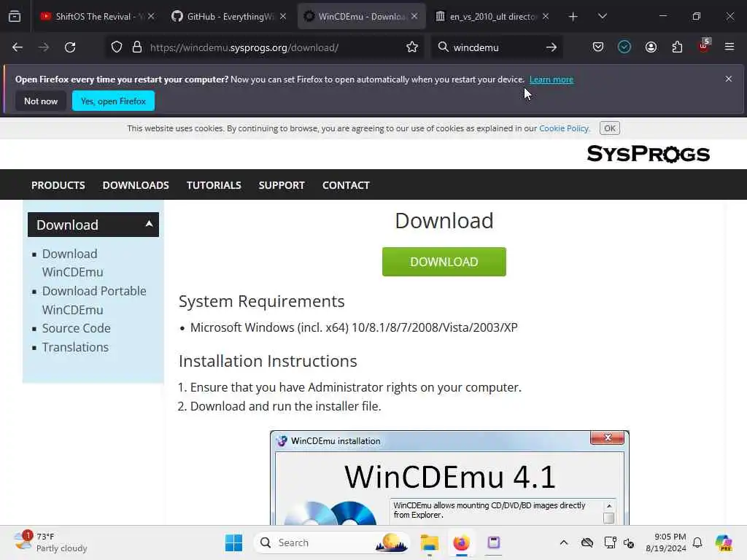Screen dimensions: 747x560
Task: Open Download WinCDEmu sidebar link
Action: point(72,262)
